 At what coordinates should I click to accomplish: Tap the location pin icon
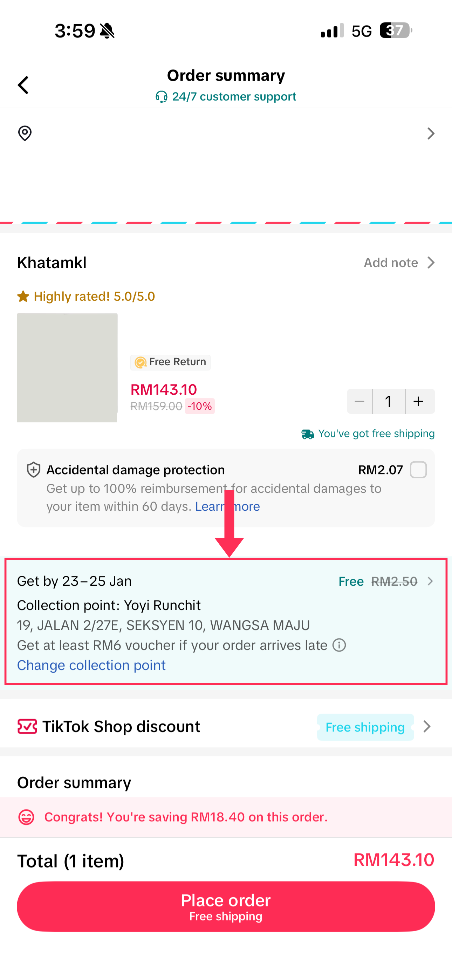tap(25, 133)
